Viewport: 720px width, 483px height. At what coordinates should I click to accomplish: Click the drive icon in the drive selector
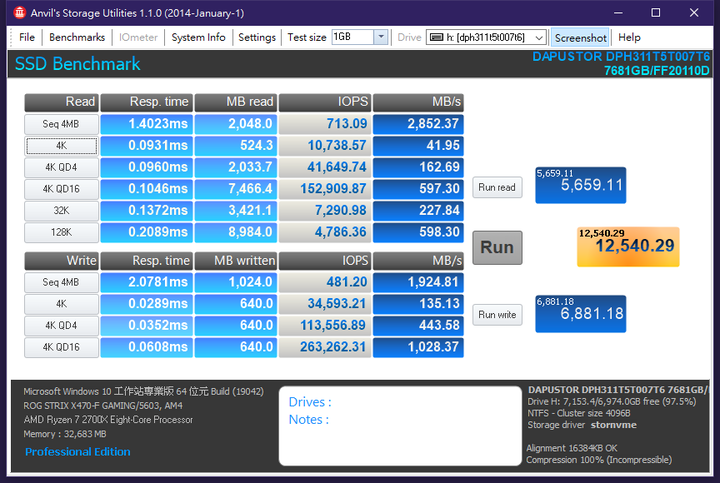pyautogui.click(x=436, y=37)
